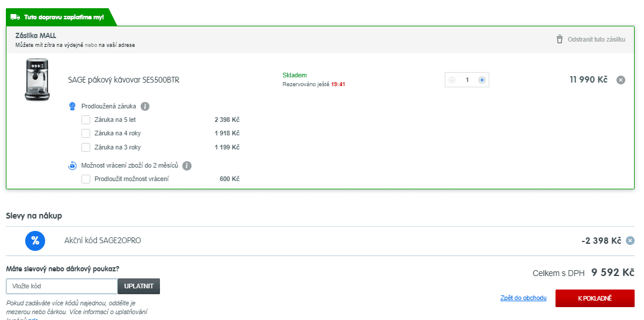Screen dimensions: 644x320
Task: Click the -2 398 Kč discount amount
Action: (601, 241)
